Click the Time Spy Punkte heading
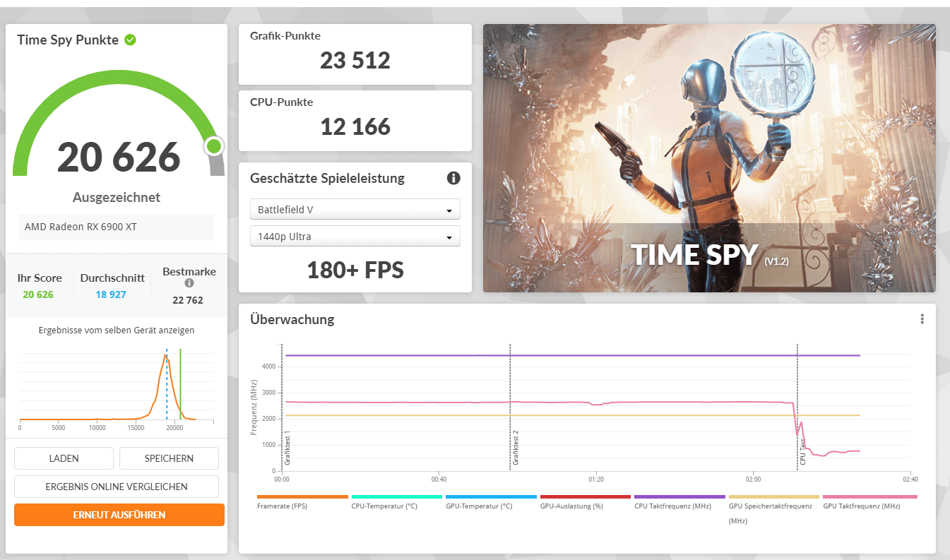Screen dimensions: 950x560 tap(68, 40)
